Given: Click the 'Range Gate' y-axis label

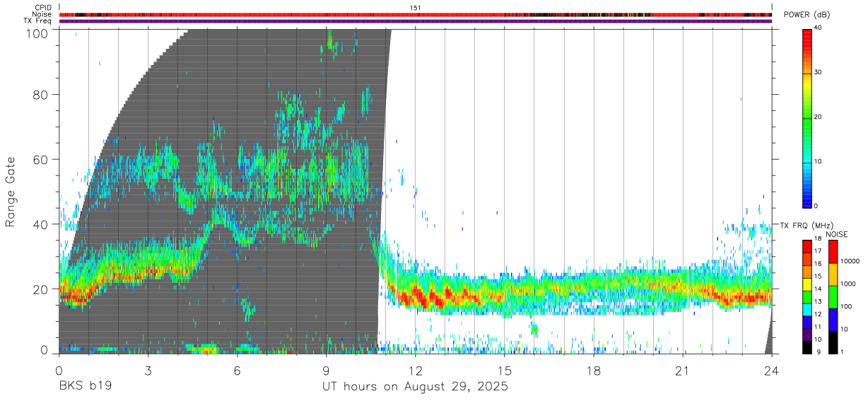Looking at the screenshot, I should [11, 192].
